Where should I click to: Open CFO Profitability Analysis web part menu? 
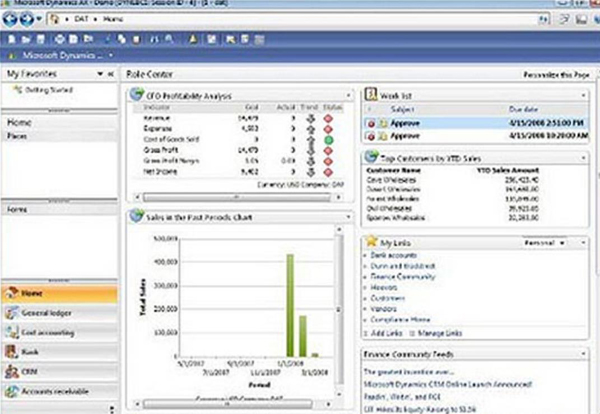(349, 95)
